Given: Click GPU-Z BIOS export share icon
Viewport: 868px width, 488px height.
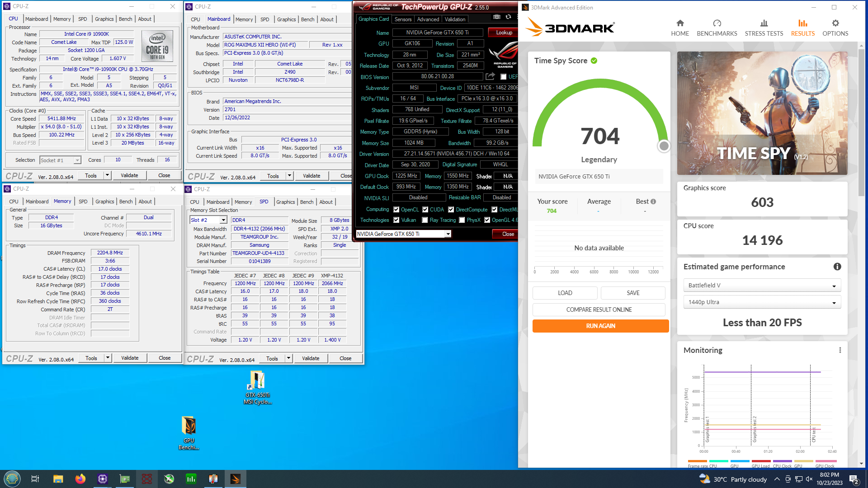Looking at the screenshot, I should tap(490, 76).
